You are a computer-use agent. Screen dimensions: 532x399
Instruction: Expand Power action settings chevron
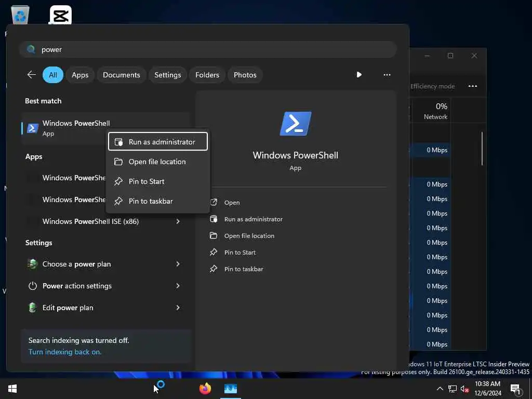[178, 286]
